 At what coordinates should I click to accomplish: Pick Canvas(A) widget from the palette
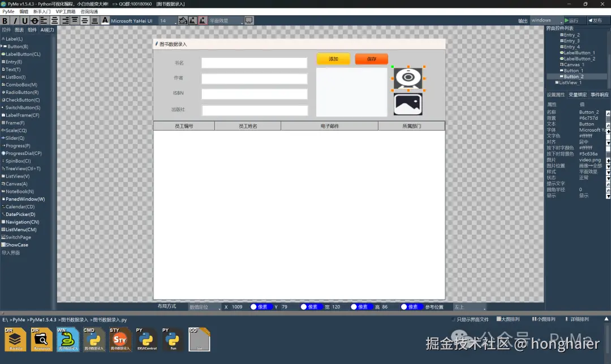(16, 184)
